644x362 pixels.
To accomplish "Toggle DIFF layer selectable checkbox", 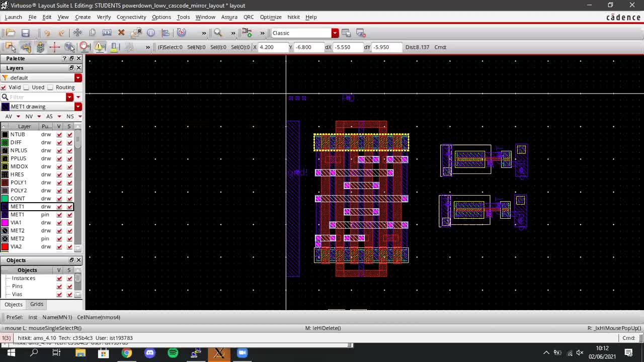I will [x=69, y=142].
